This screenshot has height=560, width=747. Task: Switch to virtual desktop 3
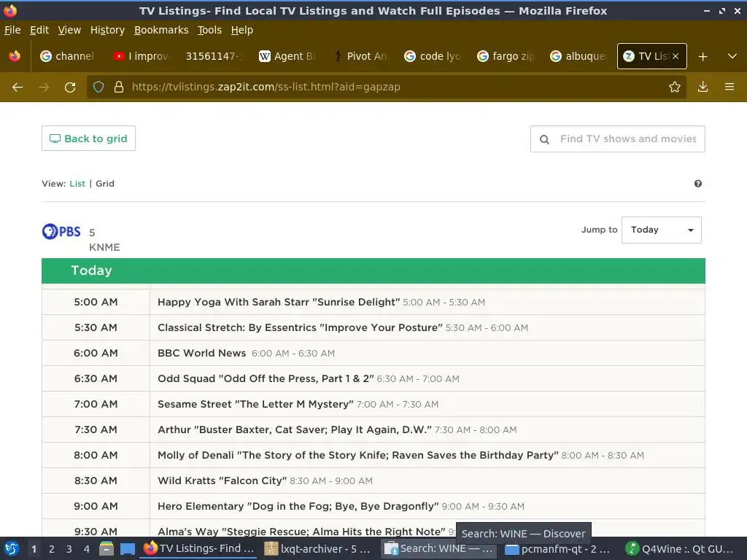(69, 549)
